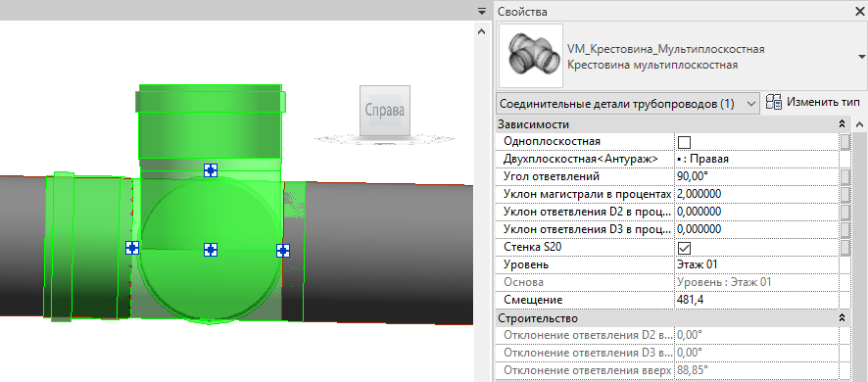Click the Уровень value Этаж 01
The height and width of the screenshot is (382, 868).
757,264
